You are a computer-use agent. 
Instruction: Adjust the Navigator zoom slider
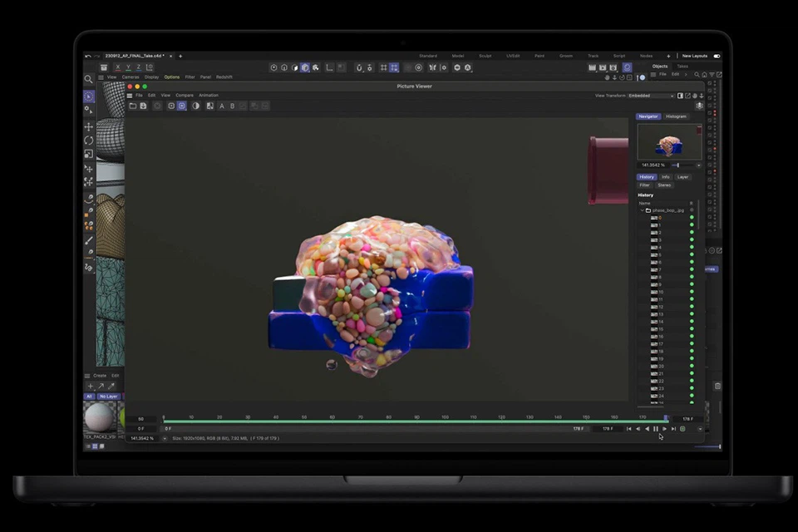click(677, 165)
